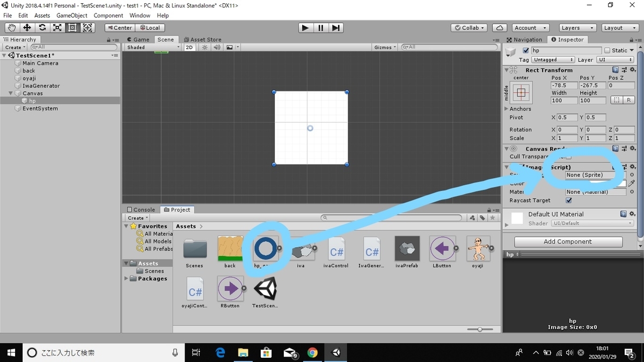Select the combined Transform tool
This screenshot has width=644, height=362.
coord(87,28)
